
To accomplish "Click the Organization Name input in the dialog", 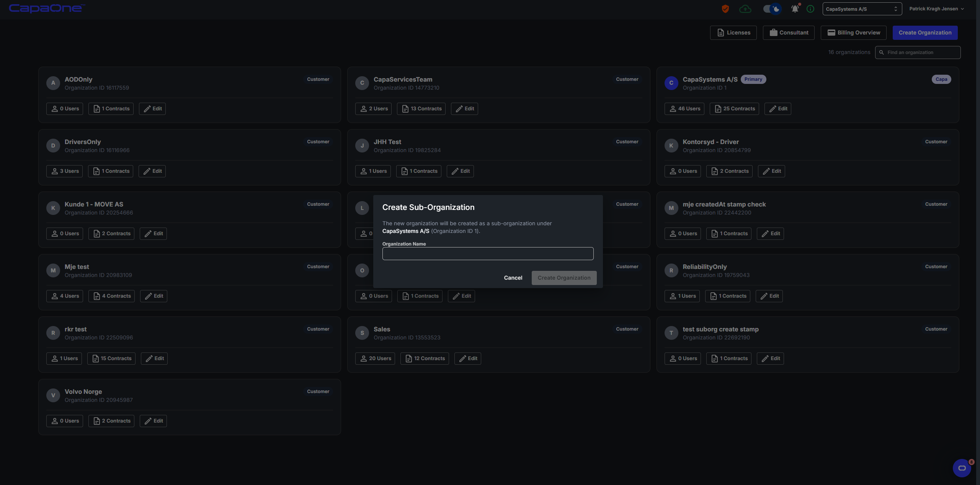I will click(488, 254).
